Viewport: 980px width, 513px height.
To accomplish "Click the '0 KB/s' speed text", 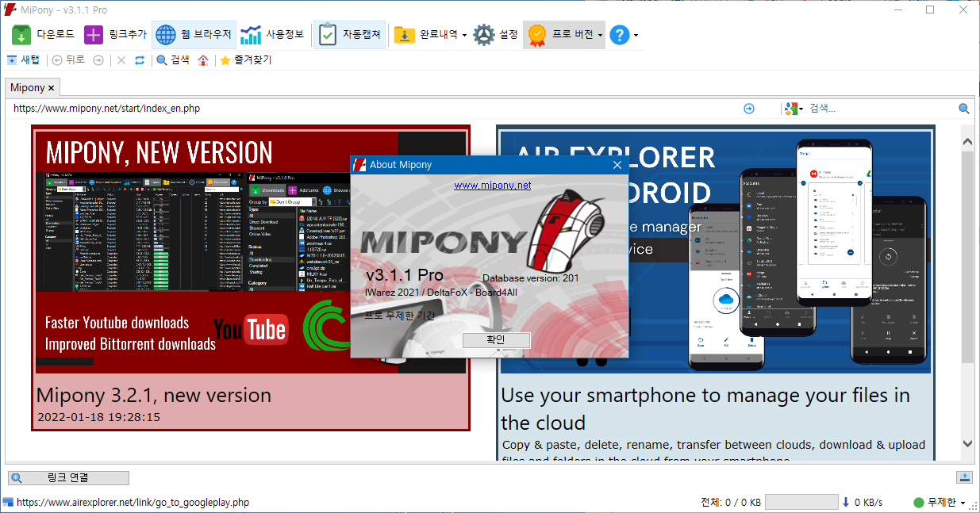I will 868,502.
